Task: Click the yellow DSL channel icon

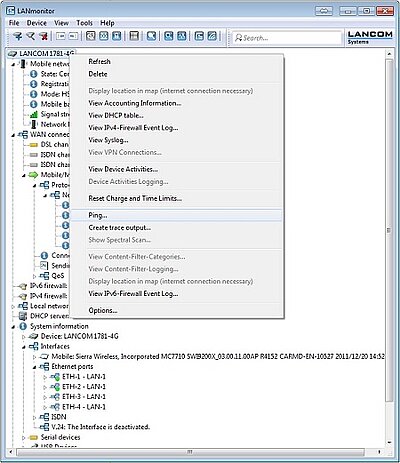Action: click(x=34, y=145)
